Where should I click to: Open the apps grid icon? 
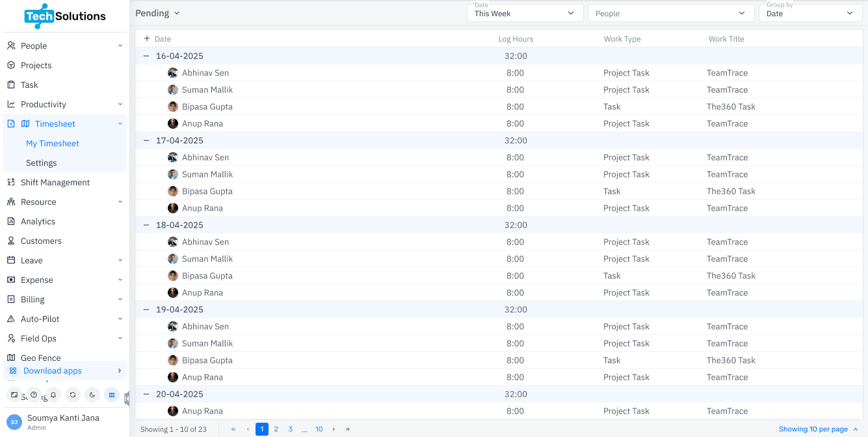[x=112, y=395]
